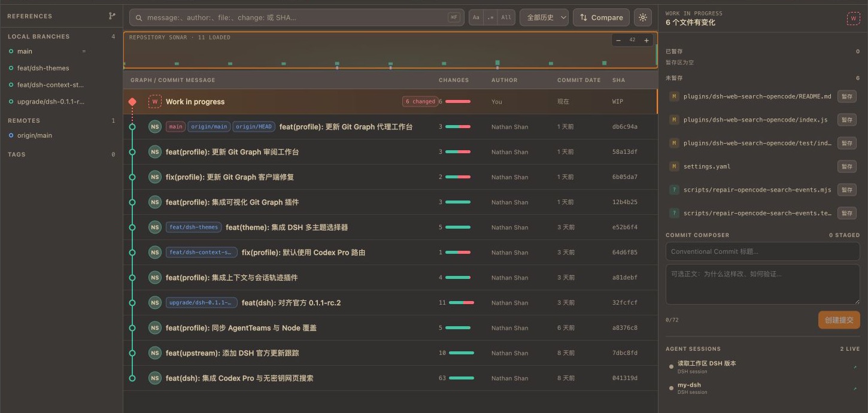Screen dimensions: 868x413
Task: Click graph node of commit a8376c8
Action: (x=132, y=328)
